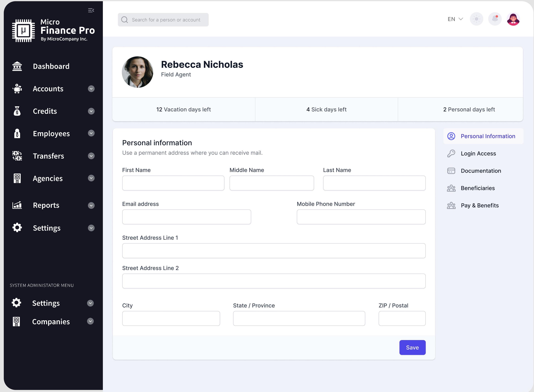The height and width of the screenshot is (392, 534).
Task: Open the EN language dropdown
Action: coord(455,19)
